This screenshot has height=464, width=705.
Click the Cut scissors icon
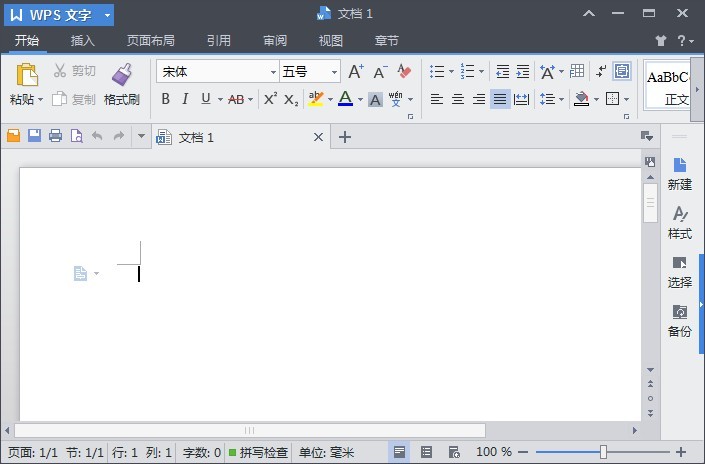pos(59,71)
